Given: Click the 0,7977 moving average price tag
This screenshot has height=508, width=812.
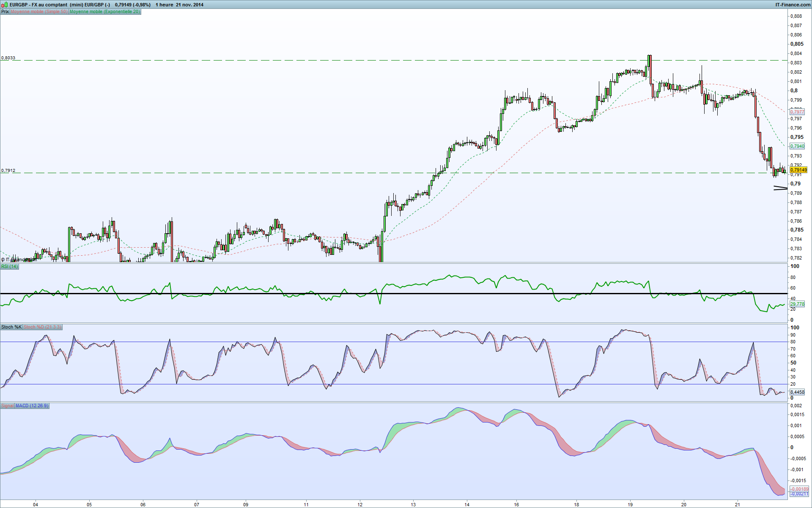Looking at the screenshot, I should pos(797,112).
